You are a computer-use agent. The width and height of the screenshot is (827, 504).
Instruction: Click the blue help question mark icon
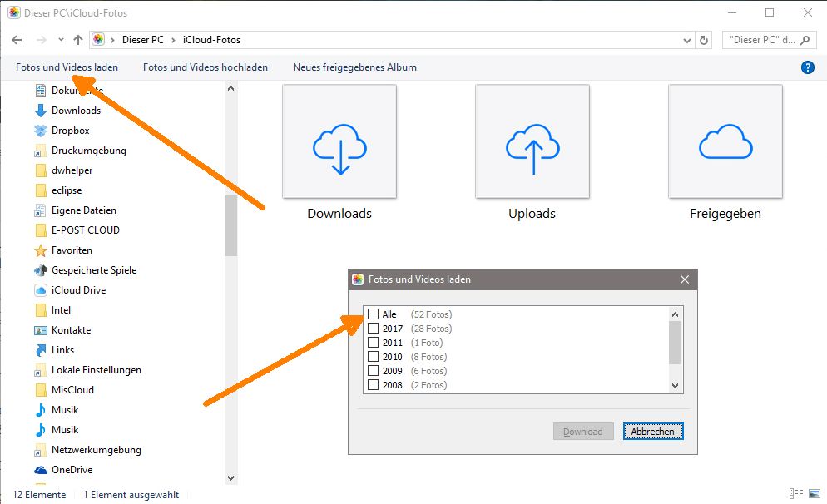(x=808, y=67)
